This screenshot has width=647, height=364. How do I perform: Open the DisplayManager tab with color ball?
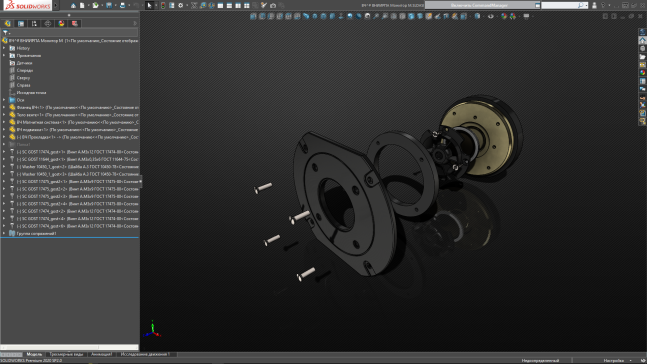(61, 24)
